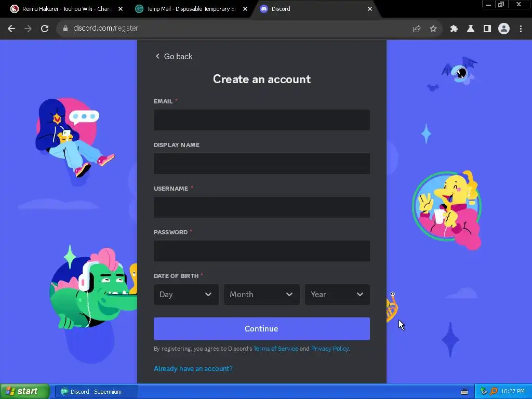
Task: Click the browser forward arrow
Action: [28, 29]
